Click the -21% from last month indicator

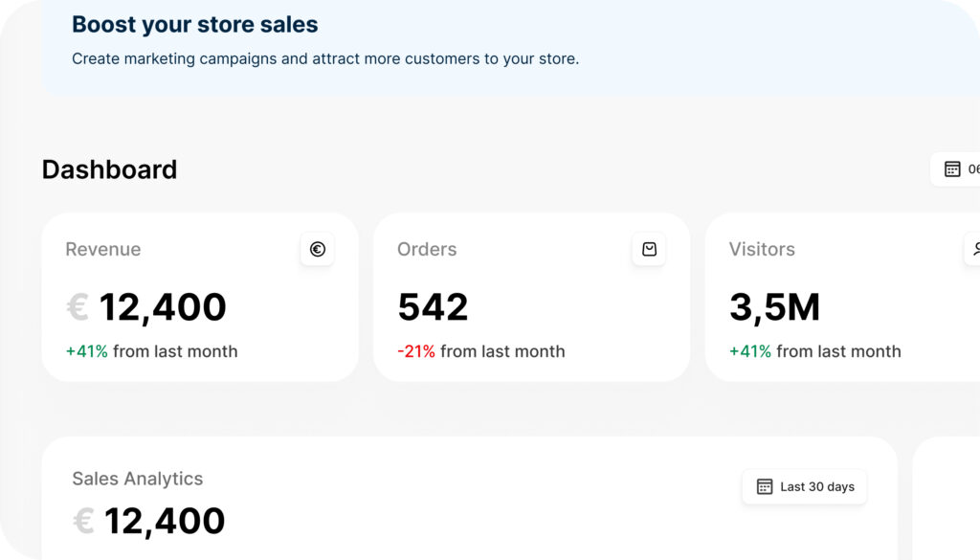click(481, 351)
